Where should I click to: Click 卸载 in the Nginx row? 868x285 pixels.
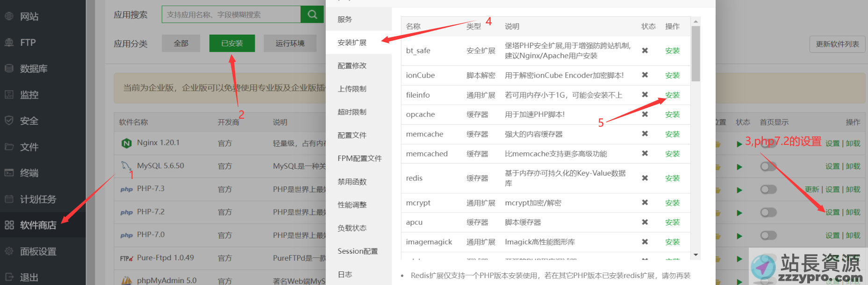click(x=853, y=143)
